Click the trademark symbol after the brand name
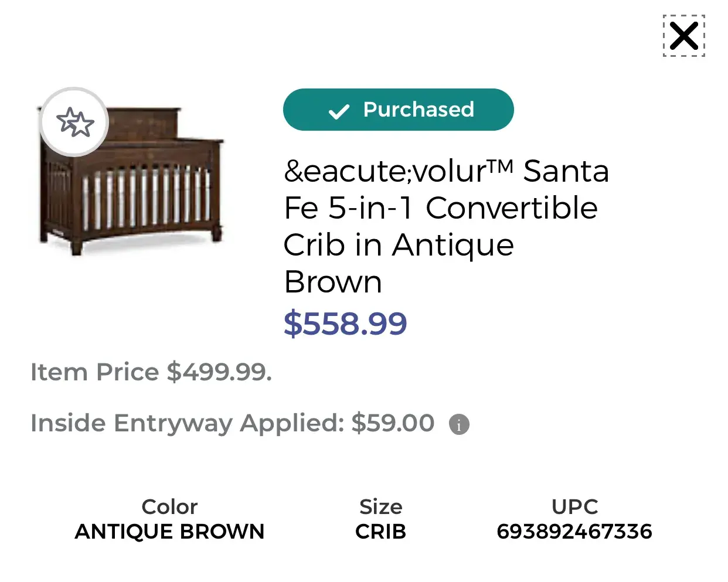The width and height of the screenshot is (728, 582). tap(501, 166)
